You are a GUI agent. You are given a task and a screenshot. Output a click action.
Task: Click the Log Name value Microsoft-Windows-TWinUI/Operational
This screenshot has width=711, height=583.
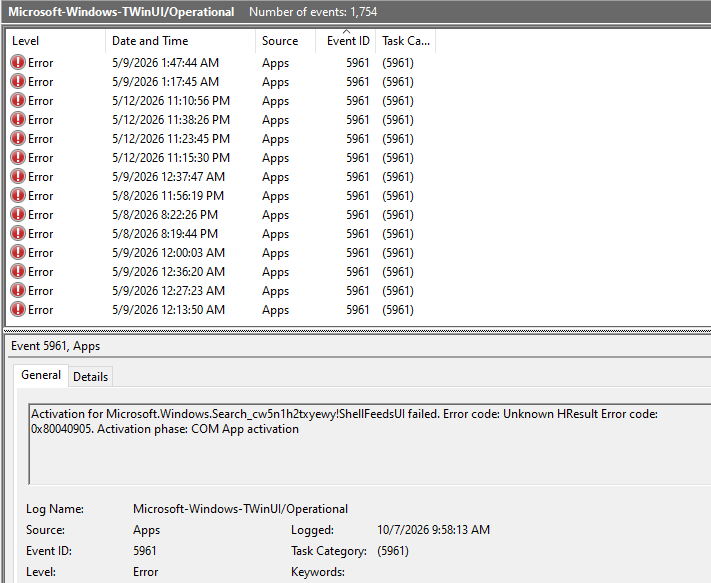240,509
